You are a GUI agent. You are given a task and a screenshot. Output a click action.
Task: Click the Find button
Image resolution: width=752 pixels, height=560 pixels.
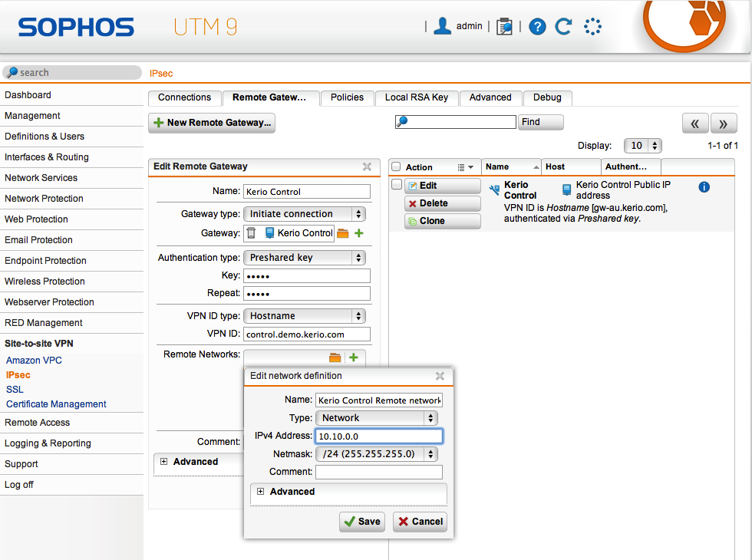point(540,122)
